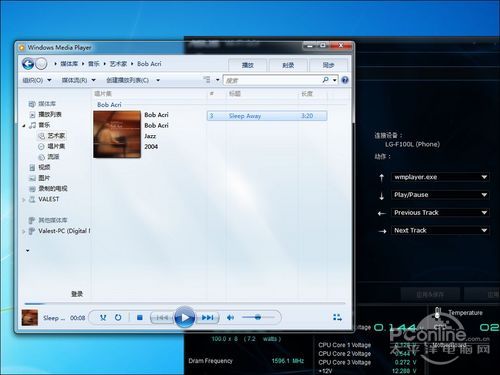Click the sidebar's small down arrow
Screen dimensions: 500x375
(28, 250)
